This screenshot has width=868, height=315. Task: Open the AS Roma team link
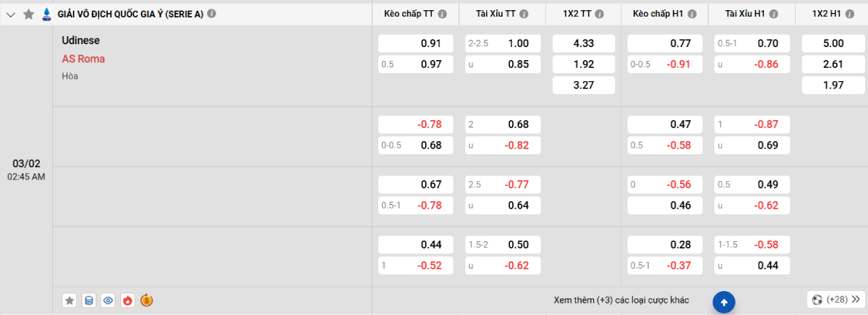coord(84,59)
